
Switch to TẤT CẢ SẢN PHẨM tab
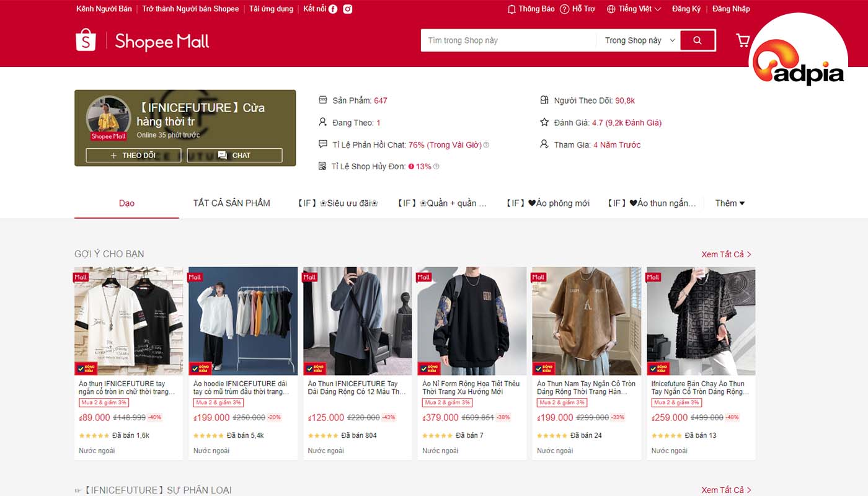(x=232, y=203)
